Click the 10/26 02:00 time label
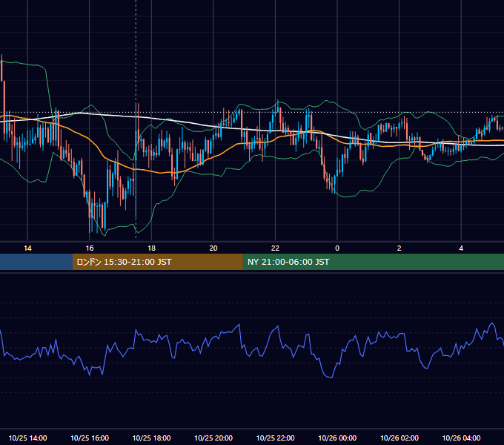Screen dimensions: 504x445 click(x=399, y=438)
